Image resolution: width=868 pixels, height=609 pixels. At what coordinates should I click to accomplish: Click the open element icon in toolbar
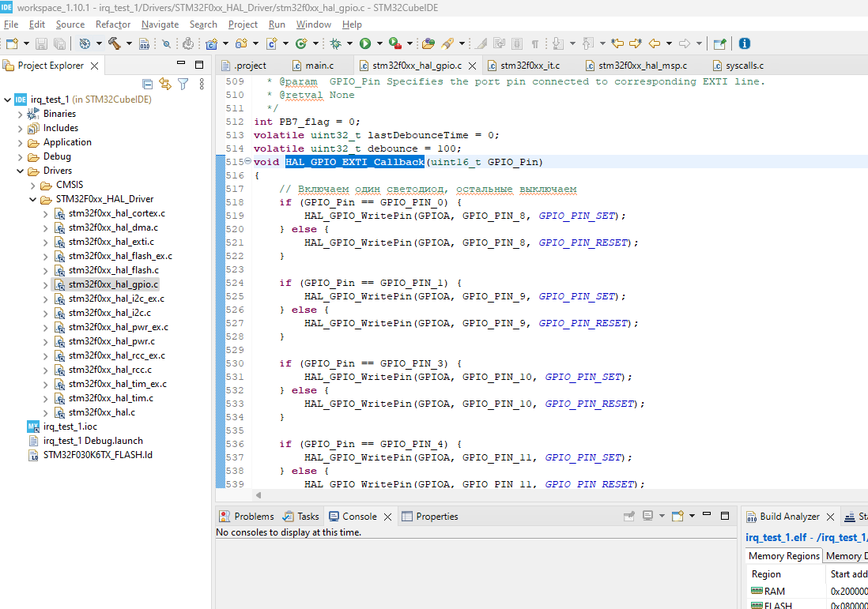(x=428, y=43)
